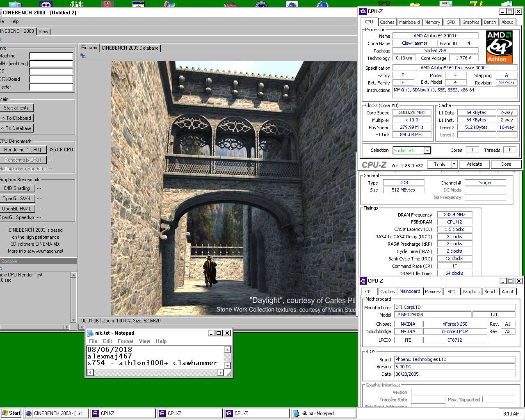The image size is (525, 420).
Task: Click the Notepad horizontal scrollbar right arrow
Action: (x=221, y=372)
